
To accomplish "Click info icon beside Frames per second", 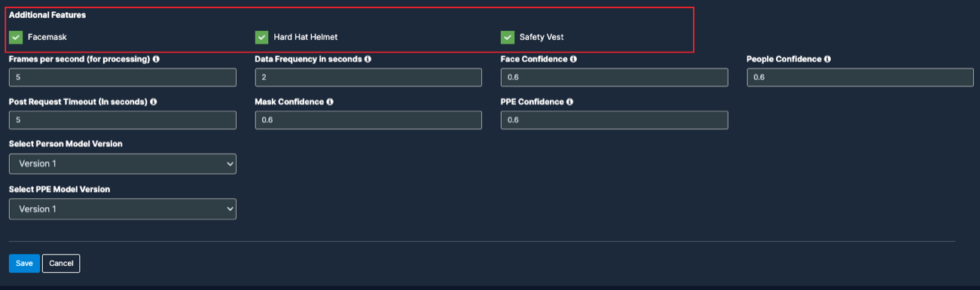I will point(156,59).
